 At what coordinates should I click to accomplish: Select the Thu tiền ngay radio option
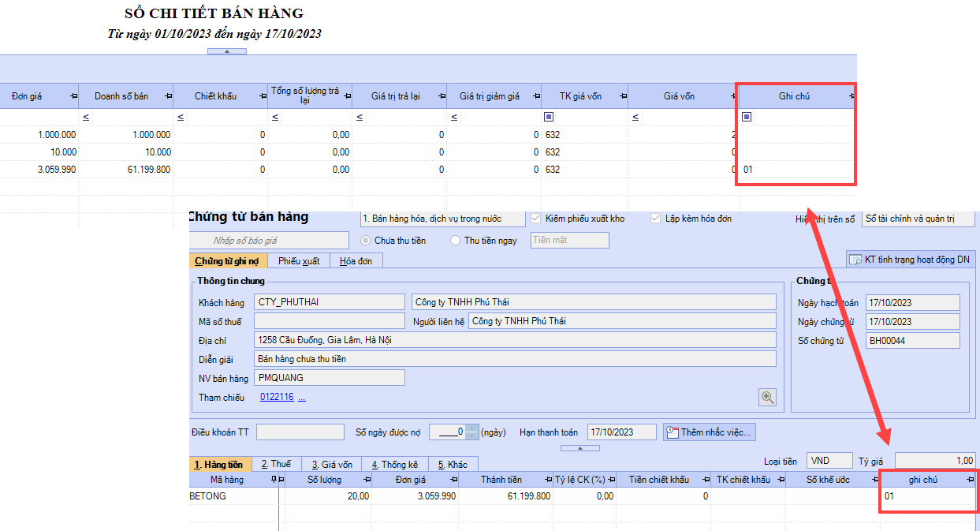click(455, 241)
